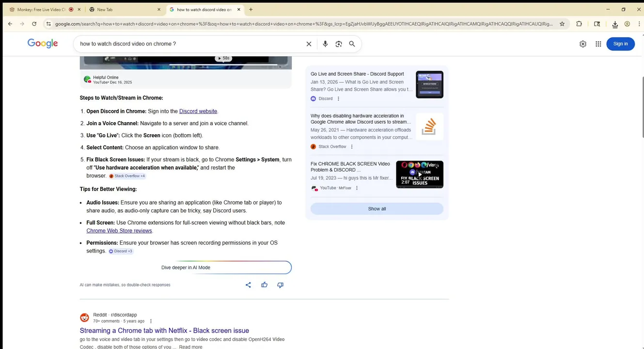Image resolution: width=644 pixels, height=349 pixels.
Task: Clear the search query with X
Action: (x=309, y=44)
